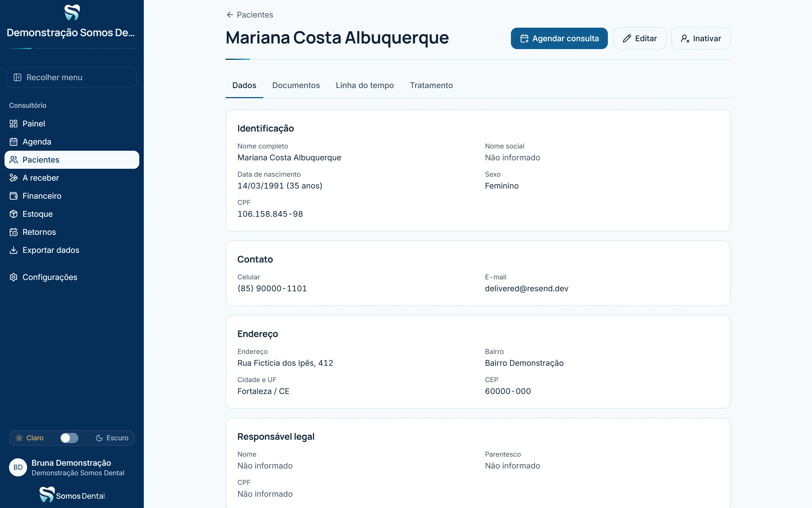Click the Exportar dados download icon
Screen dimensions: 812x508
14,250
